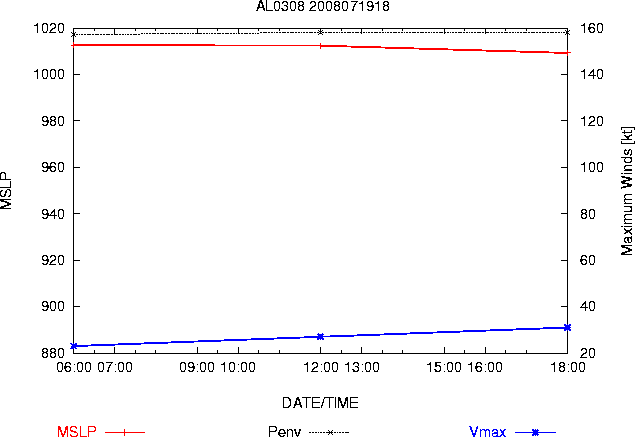
Task: Click the 40 label on the wind axis
Action: click(588, 306)
